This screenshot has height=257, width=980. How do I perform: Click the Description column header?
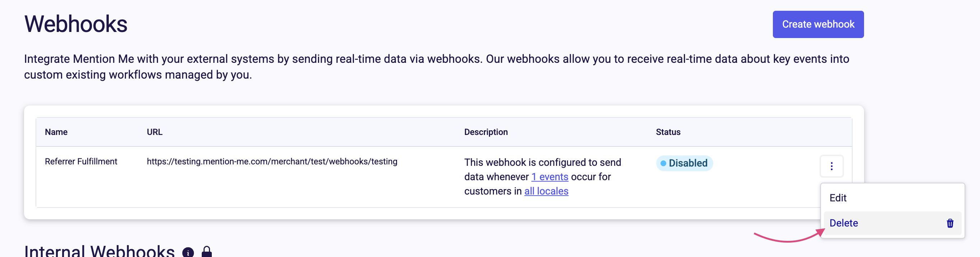(485, 132)
